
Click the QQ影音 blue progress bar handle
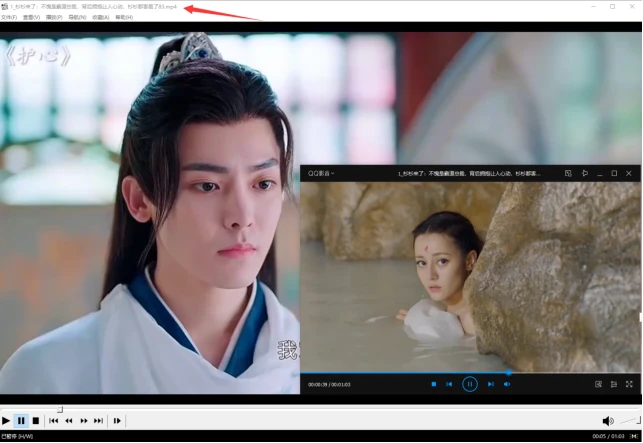[508, 373]
